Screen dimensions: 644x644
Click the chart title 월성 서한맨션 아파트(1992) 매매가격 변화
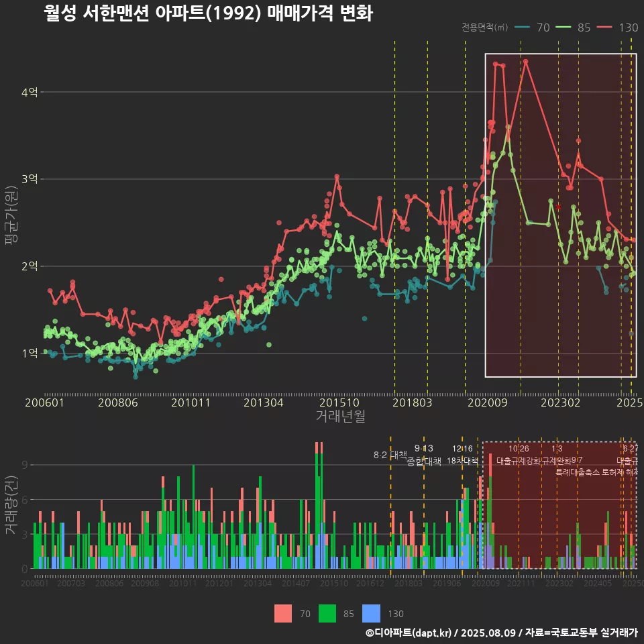click(x=208, y=13)
